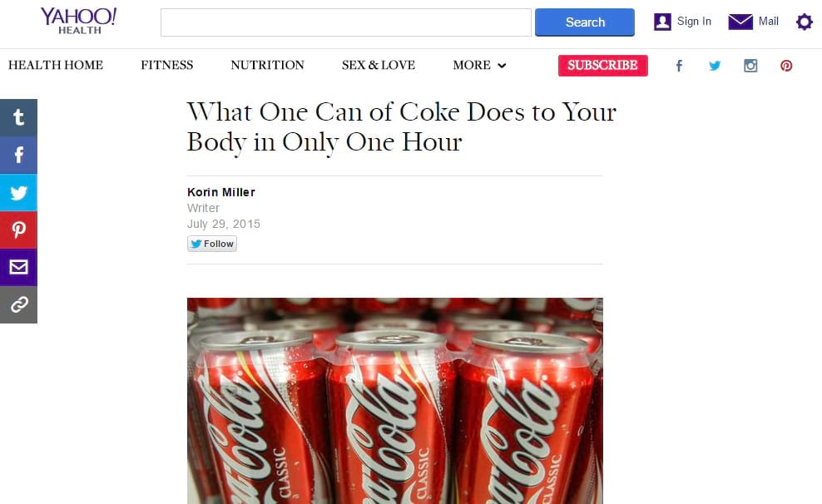Open the Fitness section
The height and width of the screenshot is (504, 822).
(x=166, y=65)
